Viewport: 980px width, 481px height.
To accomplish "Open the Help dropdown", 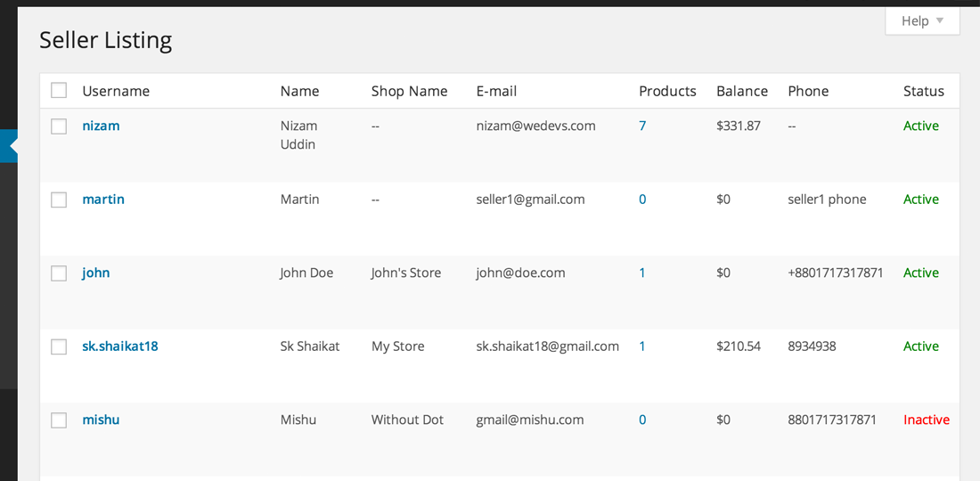I will (x=922, y=20).
